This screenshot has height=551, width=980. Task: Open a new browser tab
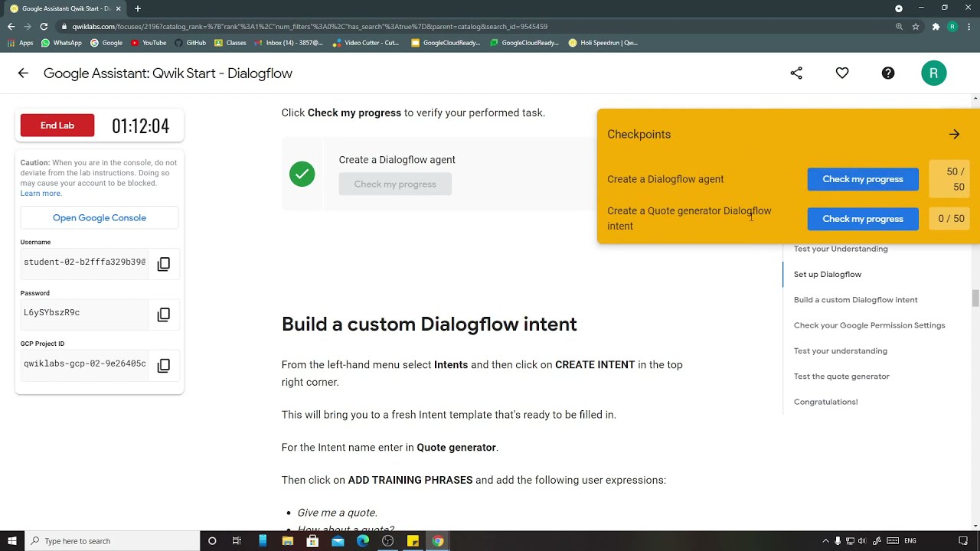(x=138, y=8)
